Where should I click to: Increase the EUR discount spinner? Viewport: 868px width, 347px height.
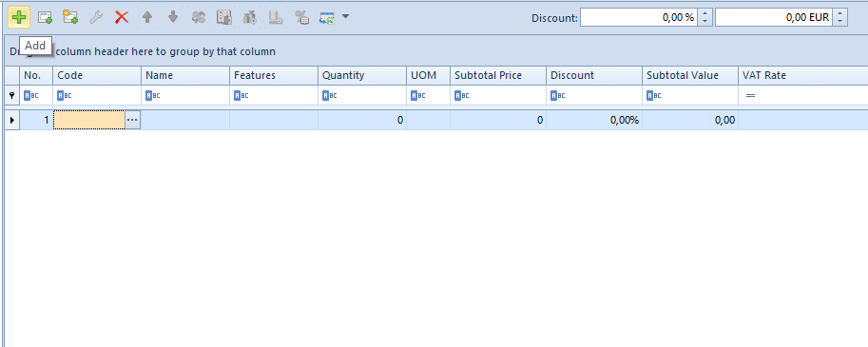click(x=840, y=13)
